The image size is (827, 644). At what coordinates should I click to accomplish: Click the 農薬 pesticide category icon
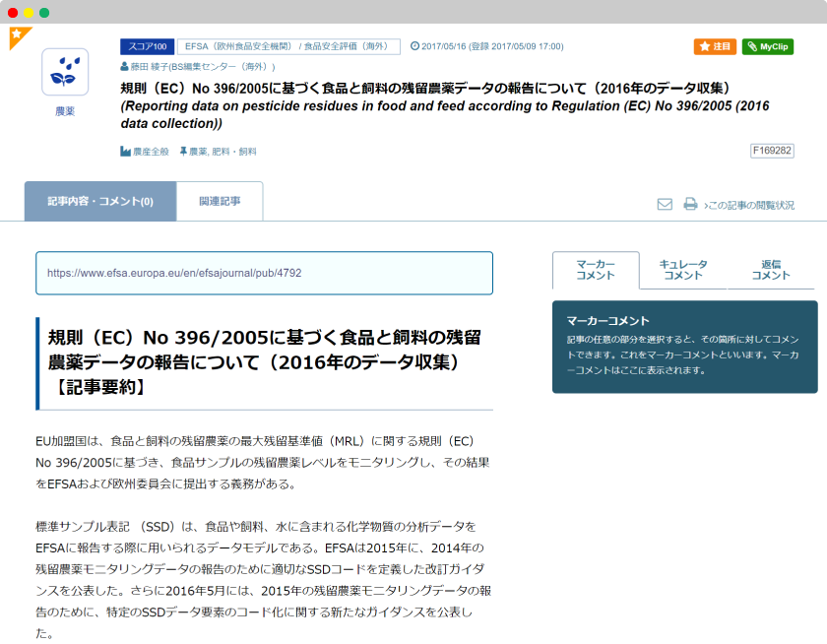[x=65, y=72]
